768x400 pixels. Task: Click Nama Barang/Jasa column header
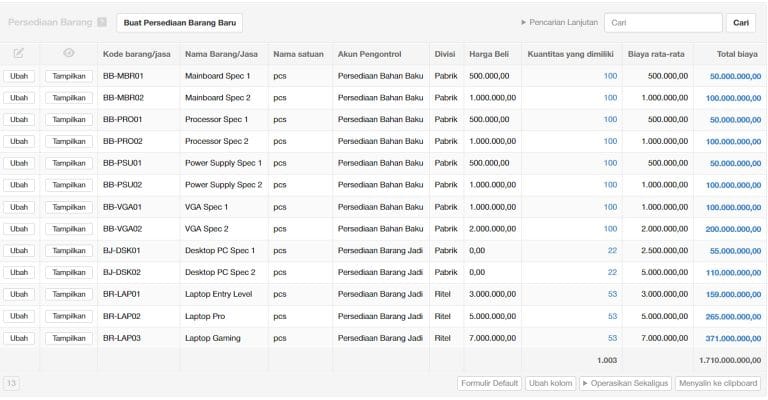(221, 54)
